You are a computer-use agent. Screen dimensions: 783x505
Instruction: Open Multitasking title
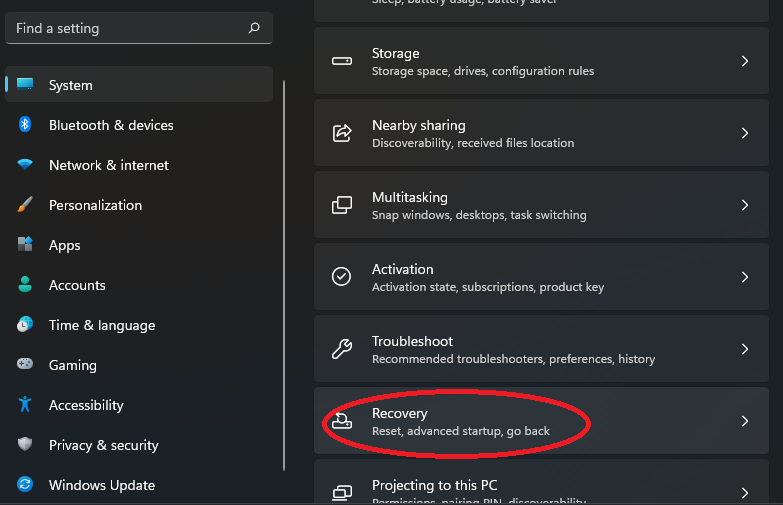coord(409,197)
